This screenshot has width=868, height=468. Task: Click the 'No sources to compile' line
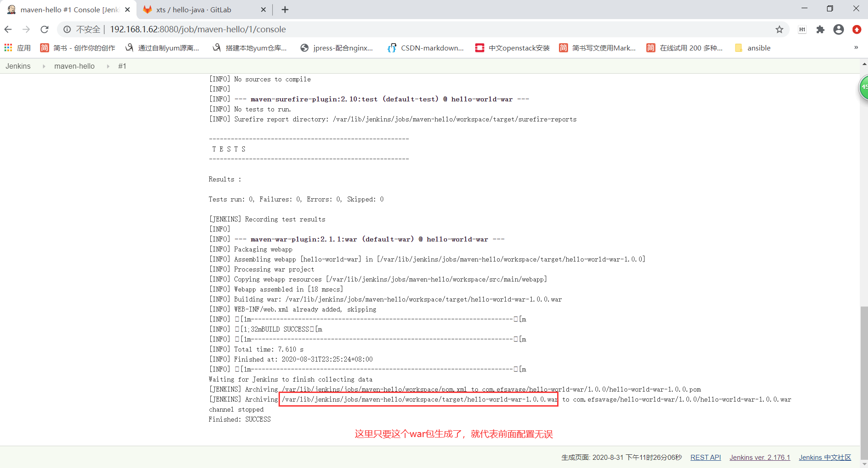click(260, 79)
